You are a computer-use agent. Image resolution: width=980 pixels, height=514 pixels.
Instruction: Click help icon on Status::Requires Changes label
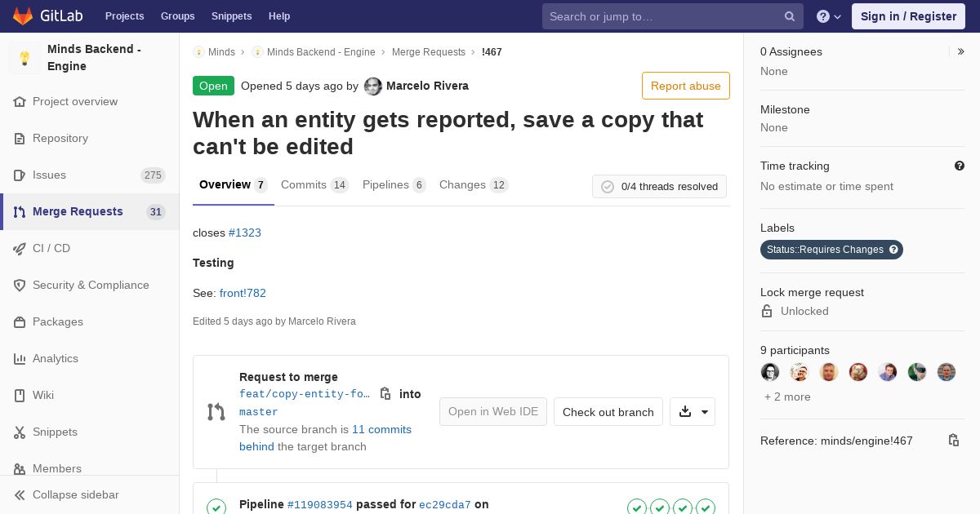893,250
